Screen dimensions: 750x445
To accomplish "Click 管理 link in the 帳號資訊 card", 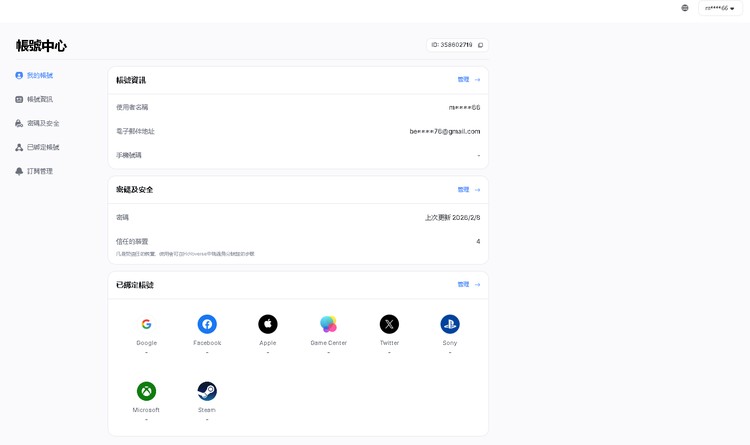I will [x=468, y=80].
